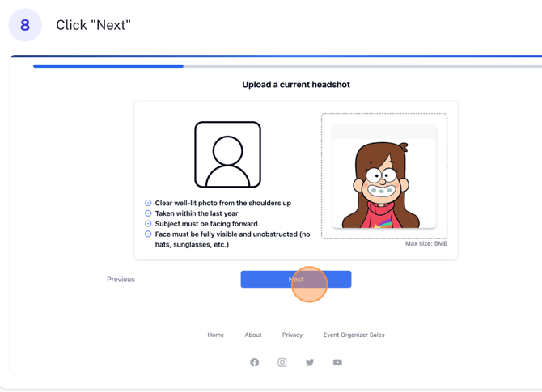The width and height of the screenshot is (542, 392).
Task: Open the Facebook page from the footer
Action: pyautogui.click(x=255, y=362)
